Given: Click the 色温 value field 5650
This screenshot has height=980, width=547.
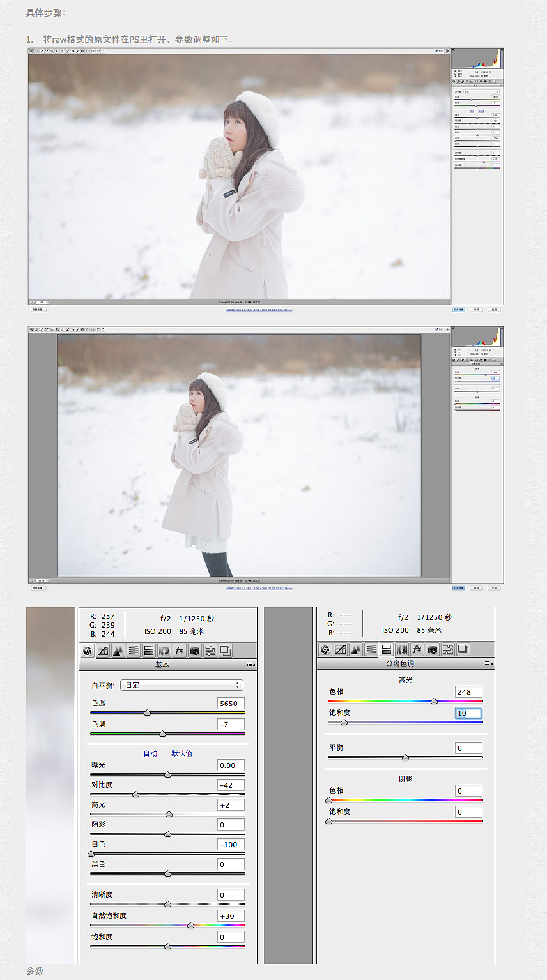Looking at the screenshot, I should point(231,703).
